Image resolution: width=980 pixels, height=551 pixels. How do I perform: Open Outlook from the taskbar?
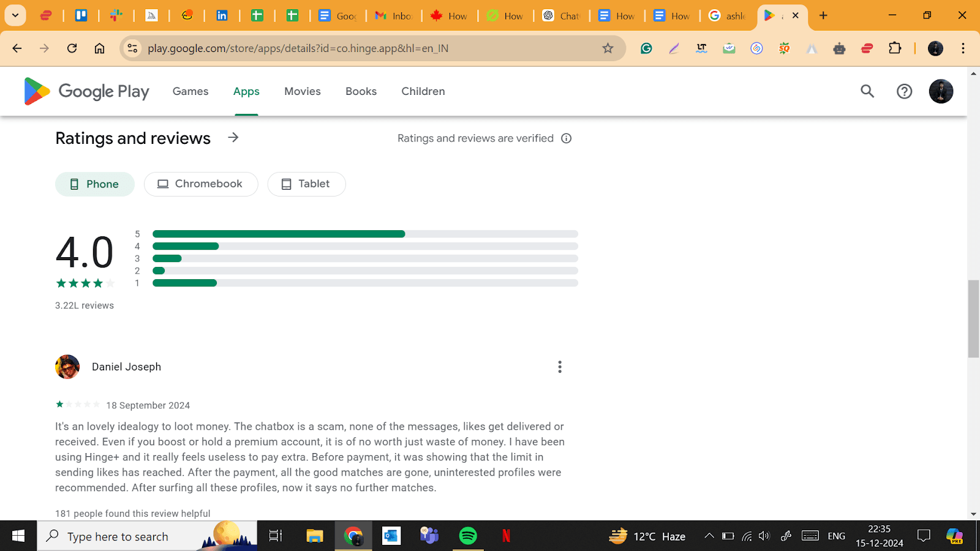pyautogui.click(x=391, y=536)
